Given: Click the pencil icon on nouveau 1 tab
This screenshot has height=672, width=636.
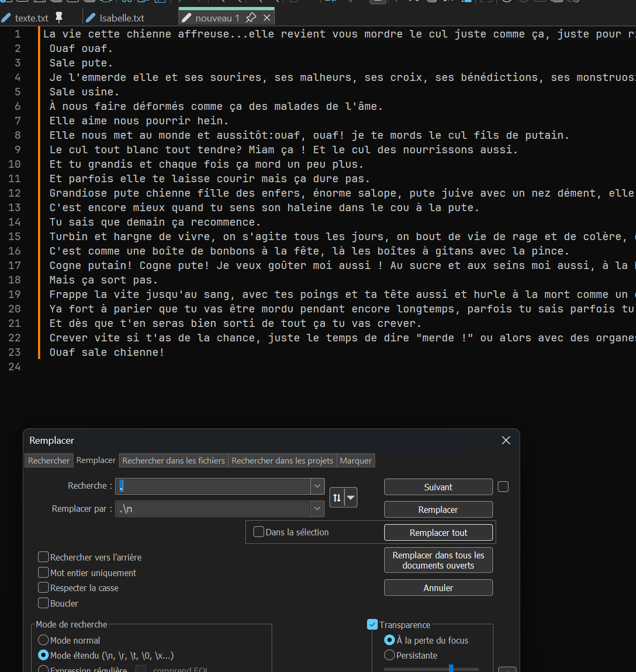Looking at the screenshot, I should tap(186, 18).
